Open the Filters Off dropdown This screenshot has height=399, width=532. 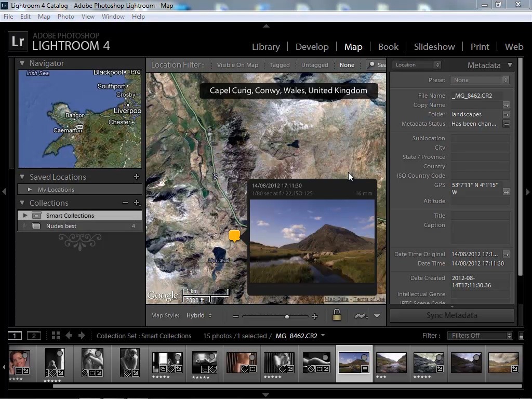[x=480, y=336]
